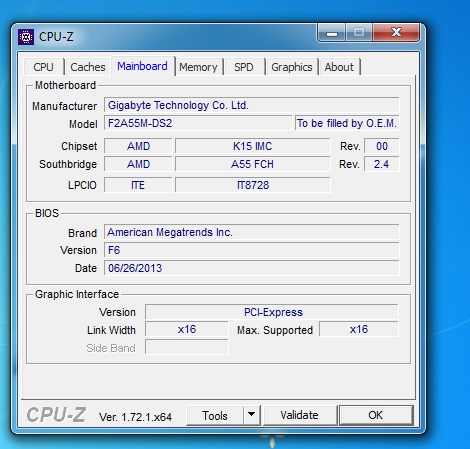Open the About tab

click(339, 67)
